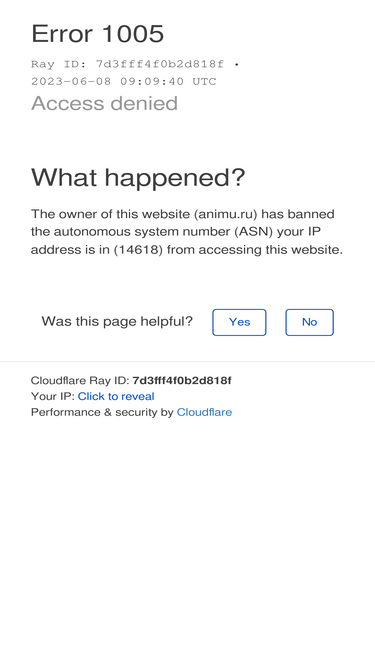The image size is (375, 667).
Task: Click the Access denied subtitle
Action: tap(104, 103)
